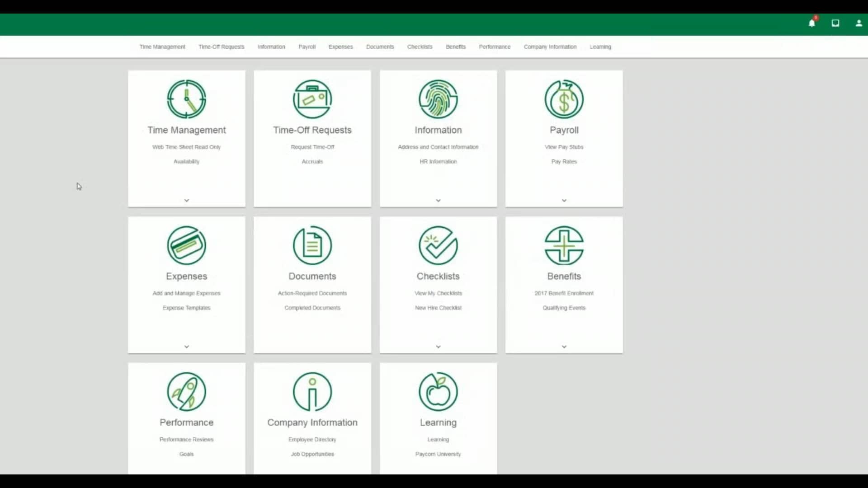Screen dimensions: 868x488
Task: Open the Time Management clock icon
Action: (x=186, y=99)
